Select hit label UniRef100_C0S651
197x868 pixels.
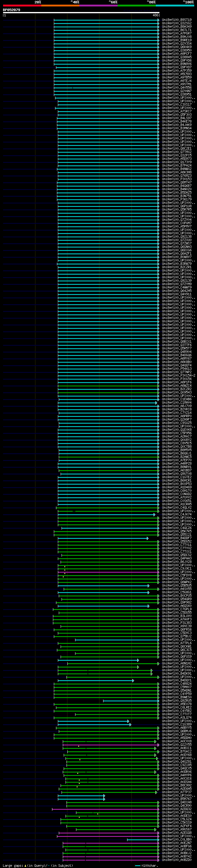pos(177,501)
